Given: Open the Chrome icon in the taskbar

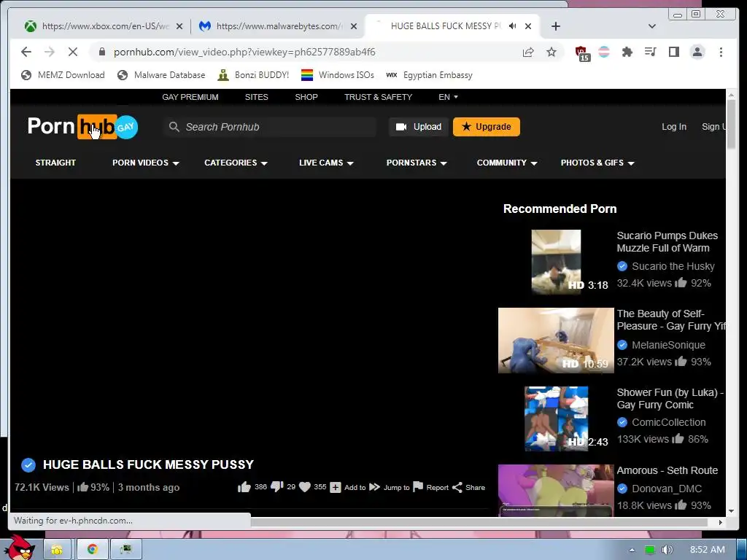Looking at the screenshot, I should [92, 549].
